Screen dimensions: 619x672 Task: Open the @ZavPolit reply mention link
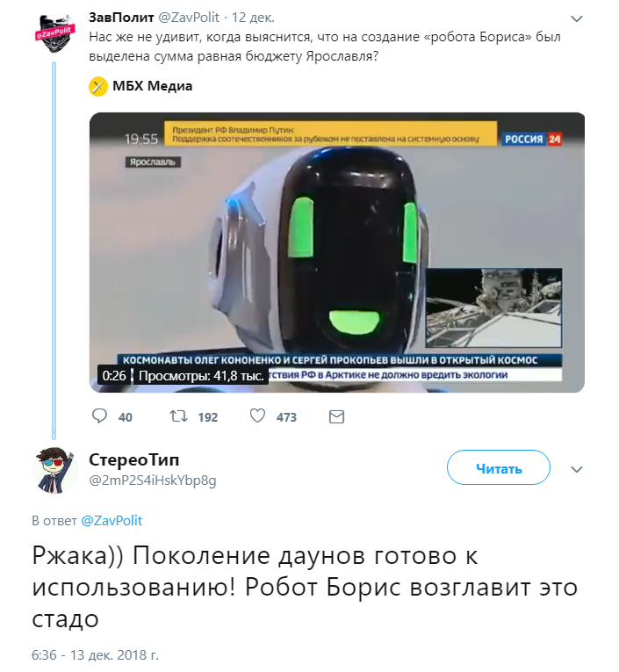click(112, 521)
